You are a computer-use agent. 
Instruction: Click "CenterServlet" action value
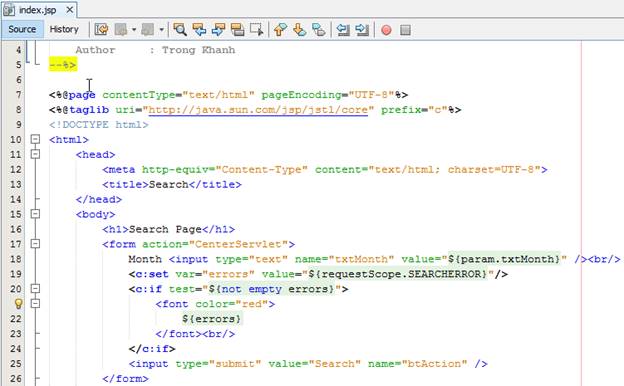point(238,244)
